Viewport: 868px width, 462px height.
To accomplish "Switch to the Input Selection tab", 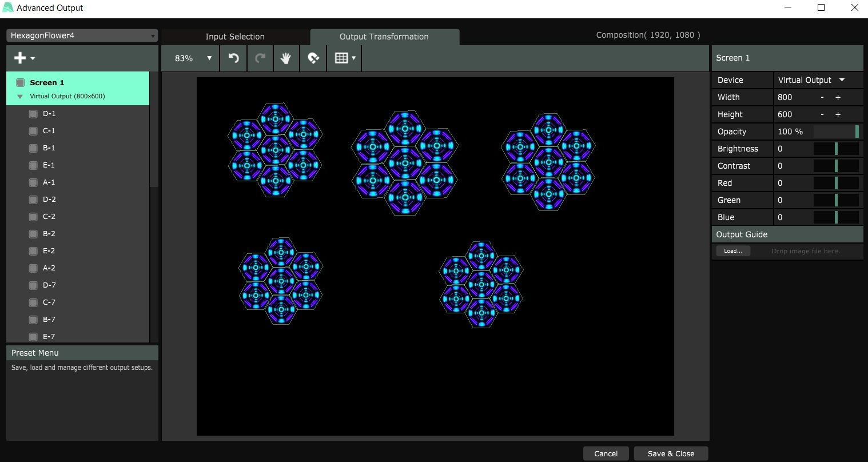I will [x=235, y=37].
